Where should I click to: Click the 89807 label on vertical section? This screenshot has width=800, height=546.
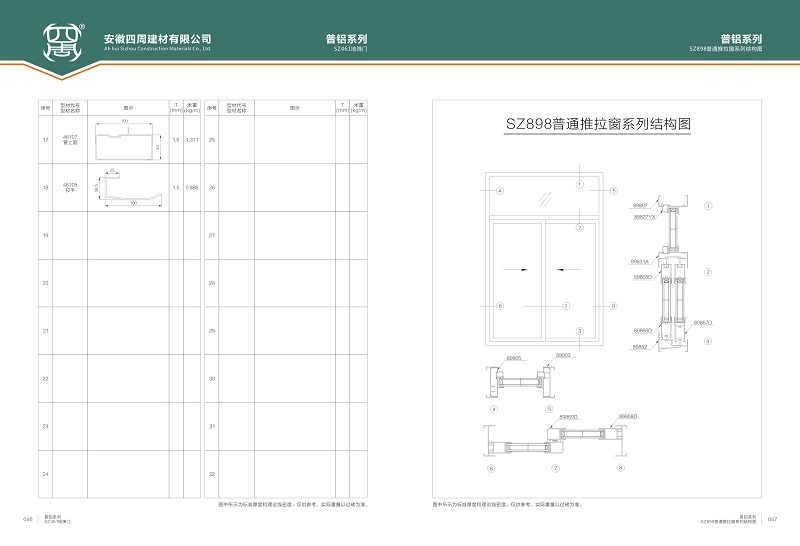[641, 205]
